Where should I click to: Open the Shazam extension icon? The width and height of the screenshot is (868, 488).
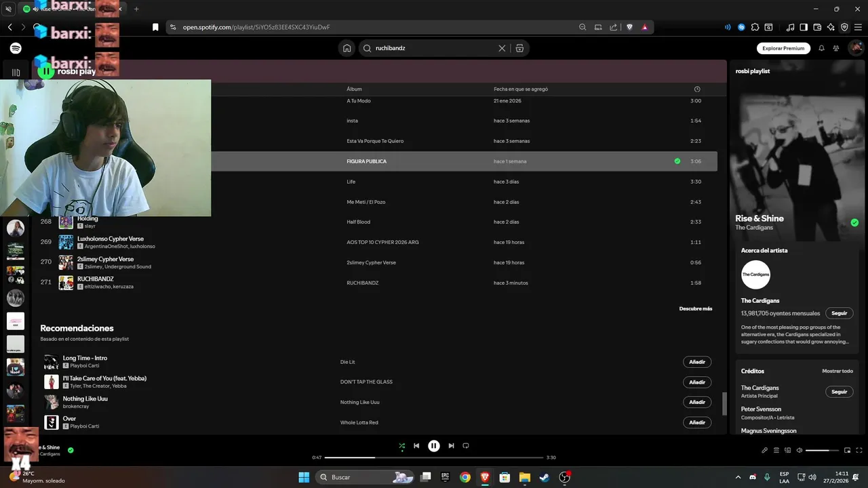coord(741,27)
